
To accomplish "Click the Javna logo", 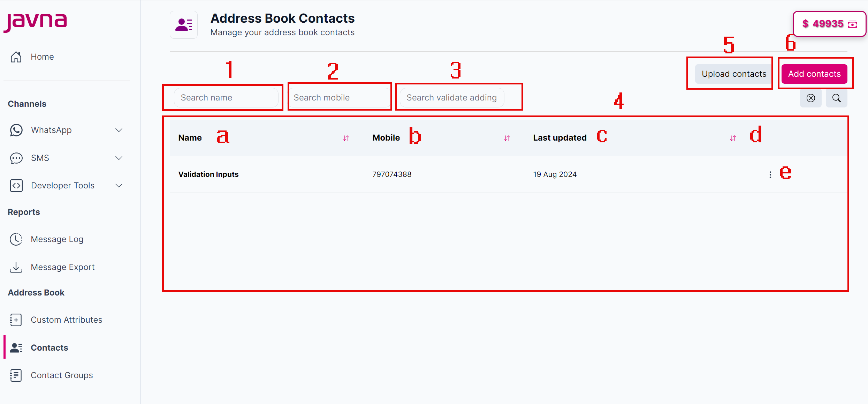I will [35, 22].
